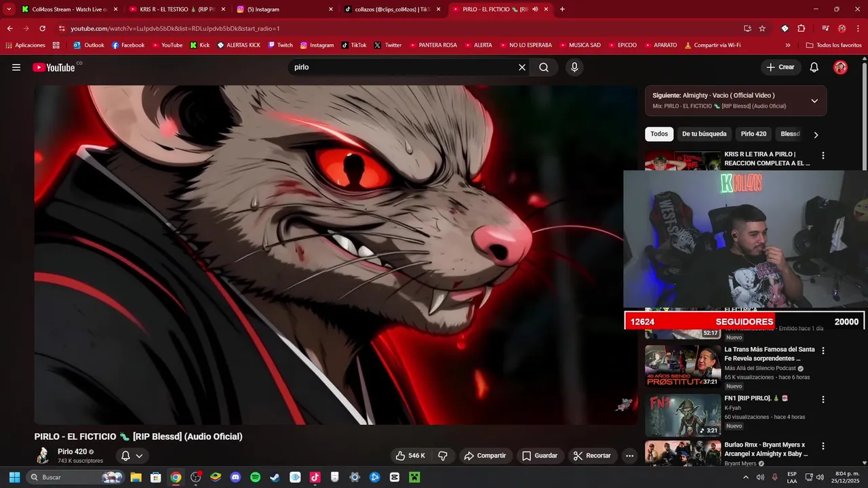Open Steam from the taskbar
Screen dimensions: 868x488
[x=275, y=477]
